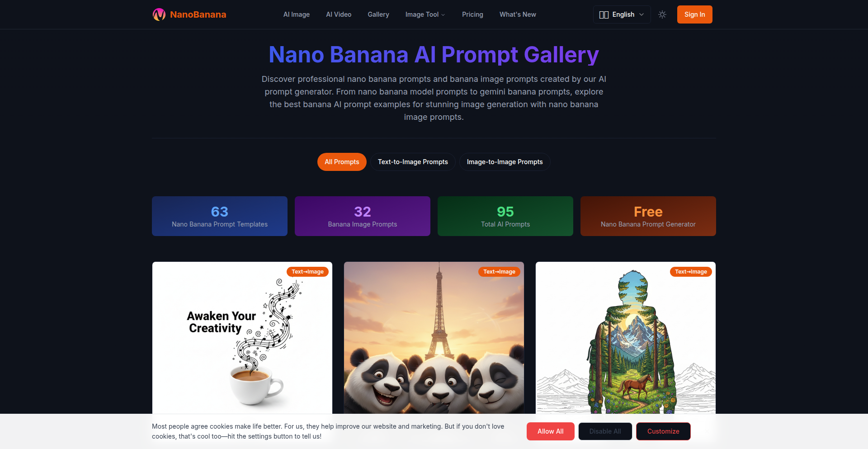Open the English language dropdown chevron
Viewport: 868px width, 449px height.
click(642, 14)
